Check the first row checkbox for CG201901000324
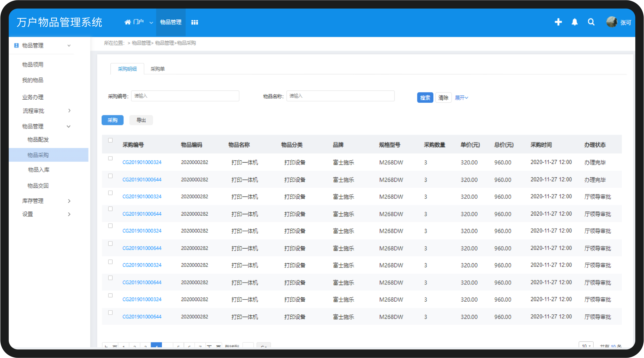The image size is (644, 358). pyautogui.click(x=110, y=158)
